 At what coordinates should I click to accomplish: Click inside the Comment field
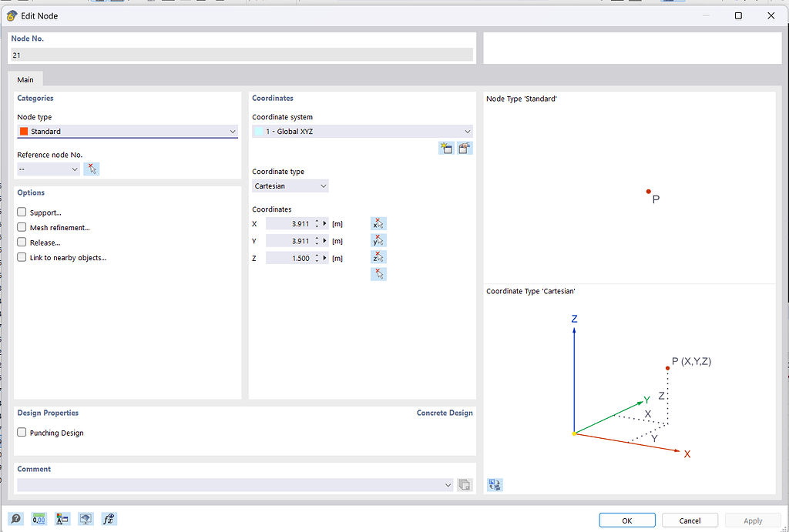(x=231, y=485)
